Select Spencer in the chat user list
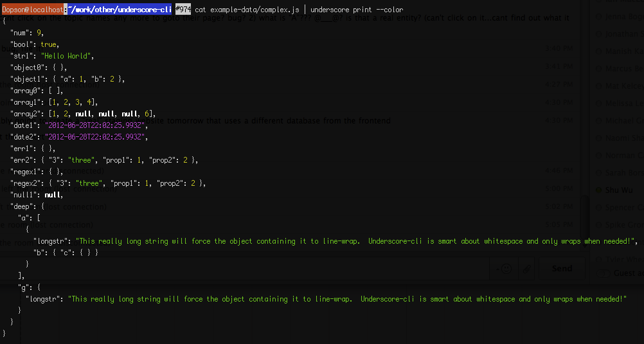This screenshot has width=644, height=344. (624, 207)
